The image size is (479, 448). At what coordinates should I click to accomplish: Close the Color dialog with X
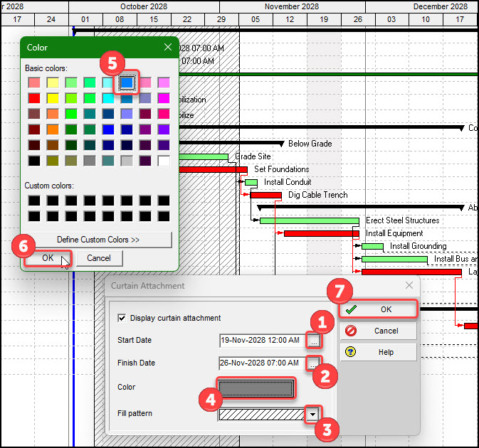168,48
